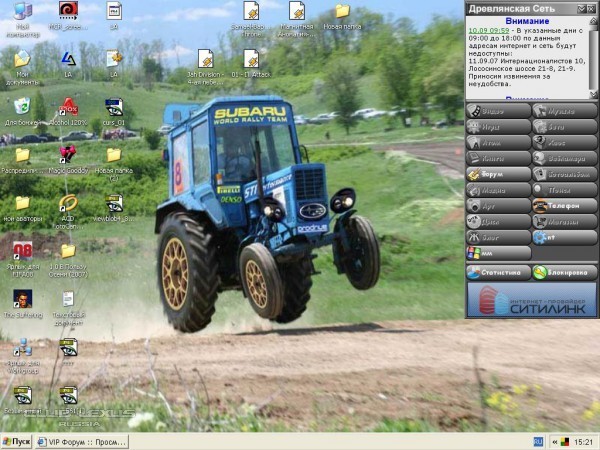Open the Видео button with film icon
This screenshot has height=450, width=600.
point(498,111)
